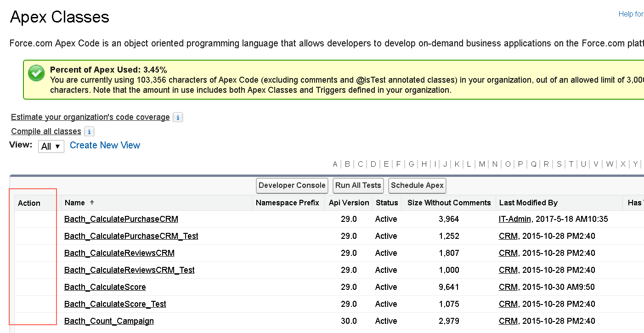Click info icon next to Compile all classes
Image resolution: width=644 pixels, height=333 pixels.
[x=89, y=132]
